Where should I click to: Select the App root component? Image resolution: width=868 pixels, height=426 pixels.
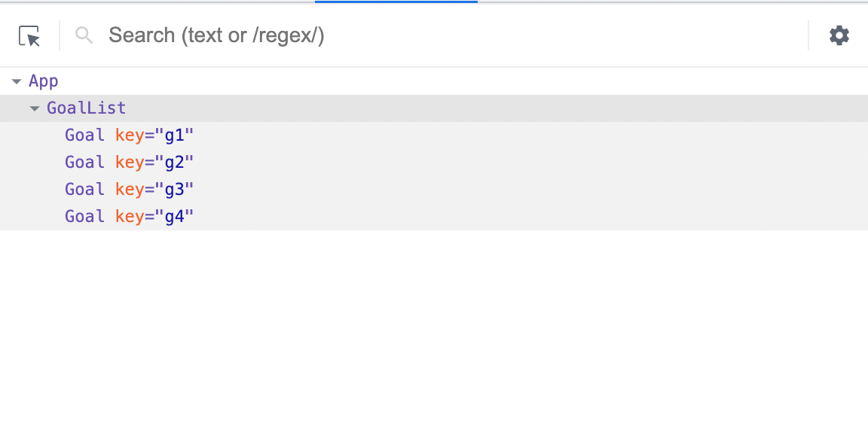pos(43,81)
